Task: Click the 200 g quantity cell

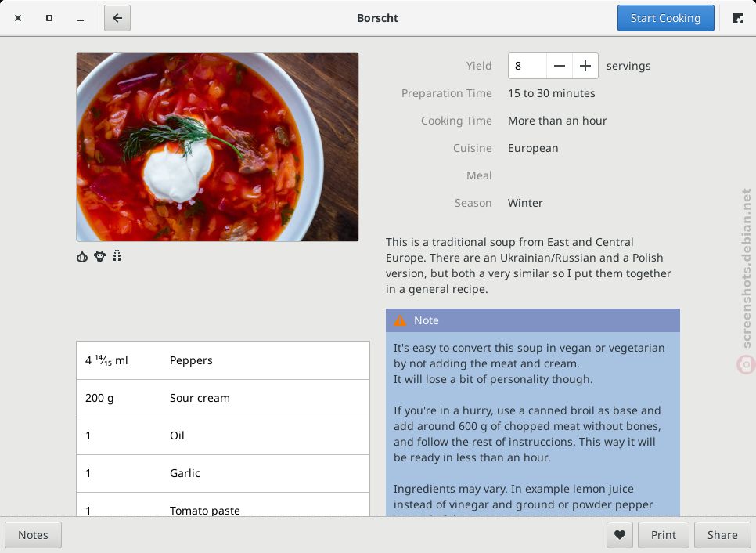Action: (x=100, y=398)
